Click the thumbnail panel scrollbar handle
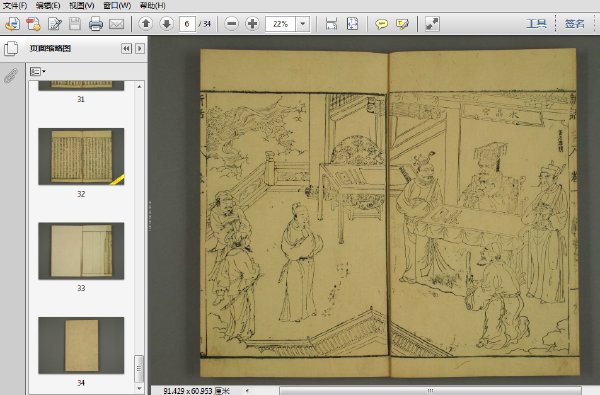This screenshot has height=395, width=600. tap(139, 369)
